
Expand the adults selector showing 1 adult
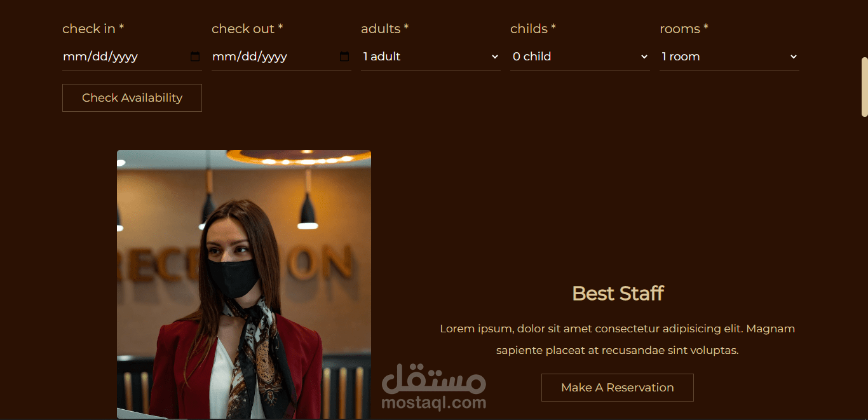[x=431, y=57]
